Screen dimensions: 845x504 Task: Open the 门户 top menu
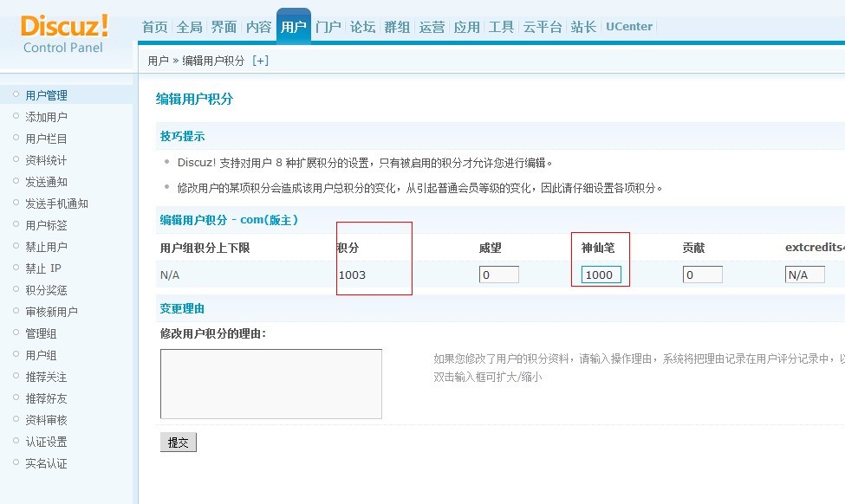coord(328,27)
